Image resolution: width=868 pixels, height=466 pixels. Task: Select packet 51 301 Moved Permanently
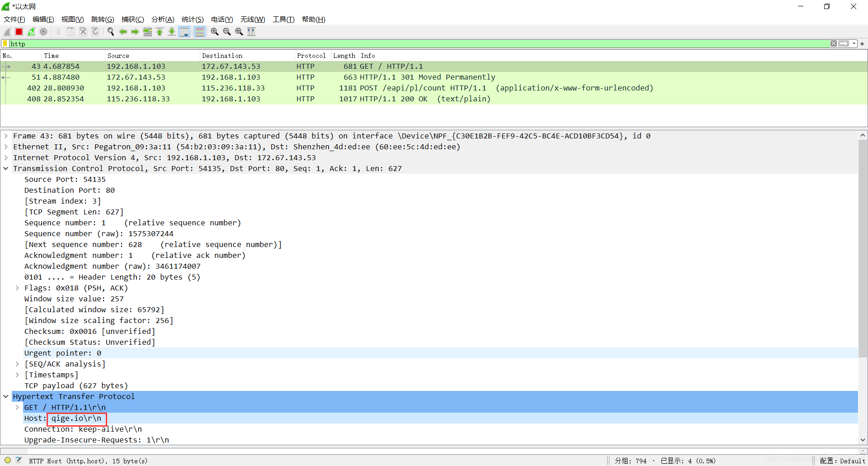coord(434,77)
